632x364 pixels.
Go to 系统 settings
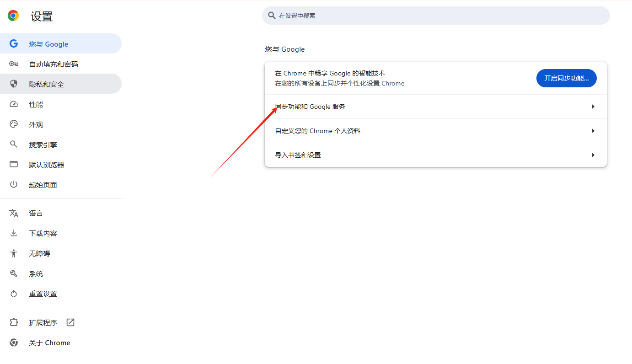click(x=61, y=273)
